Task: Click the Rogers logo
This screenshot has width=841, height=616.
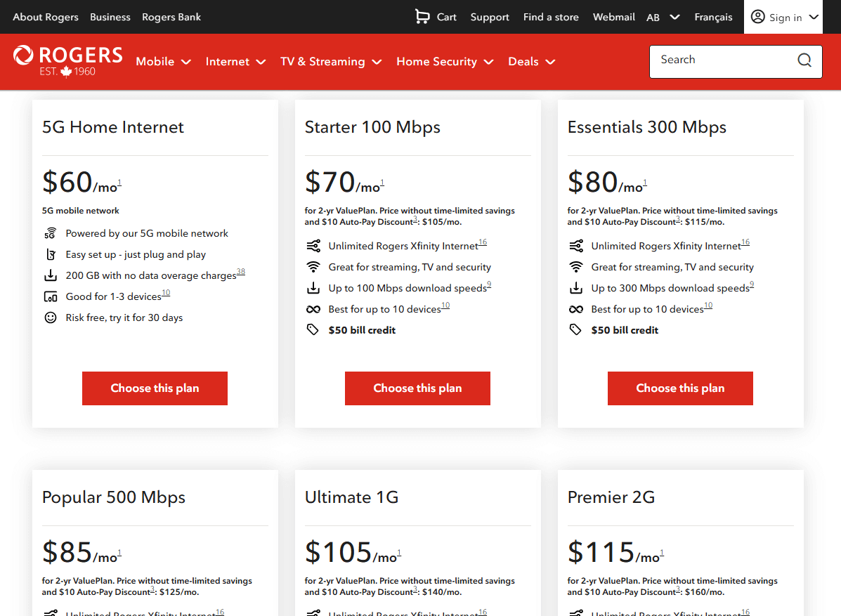Action: click(67, 61)
